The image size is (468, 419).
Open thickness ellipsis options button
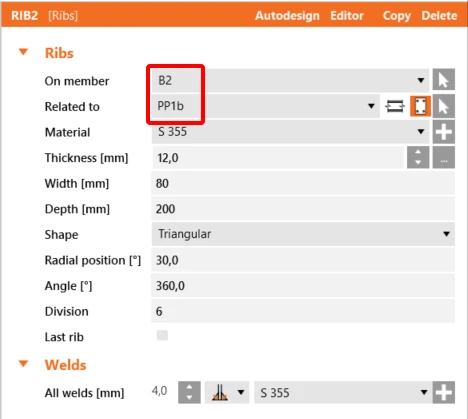(x=444, y=158)
